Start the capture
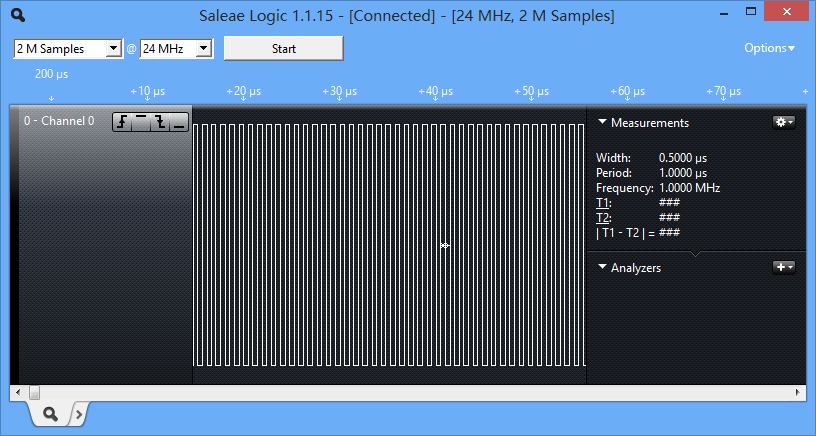This screenshot has width=816, height=436. 284,48
